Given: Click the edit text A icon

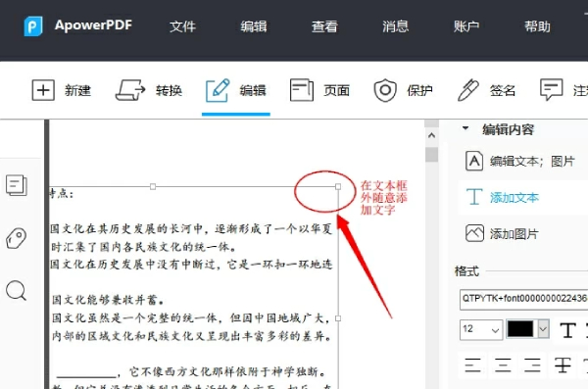Looking at the screenshot, I should pos(474,161).
